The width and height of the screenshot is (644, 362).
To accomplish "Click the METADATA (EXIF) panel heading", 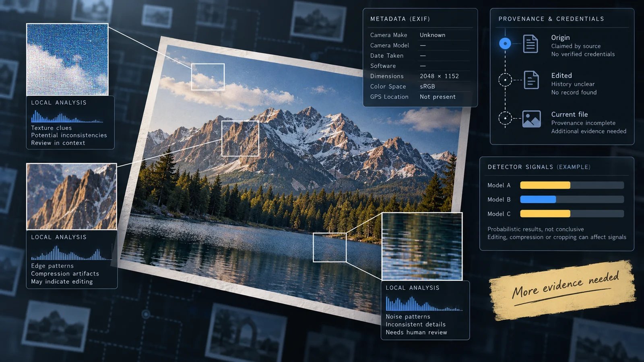I will coord(400,19).
